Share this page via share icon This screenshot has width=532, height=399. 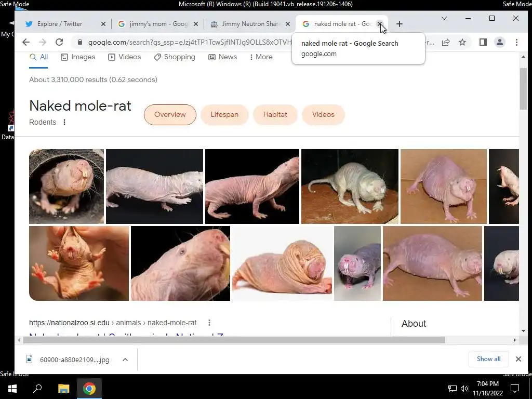click(x=446, y=42)
